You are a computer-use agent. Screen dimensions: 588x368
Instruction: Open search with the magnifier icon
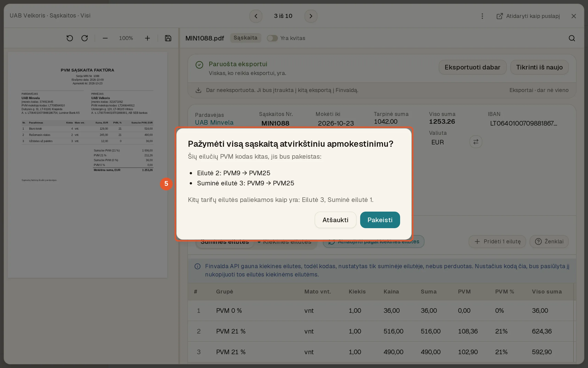coord(572,38)
